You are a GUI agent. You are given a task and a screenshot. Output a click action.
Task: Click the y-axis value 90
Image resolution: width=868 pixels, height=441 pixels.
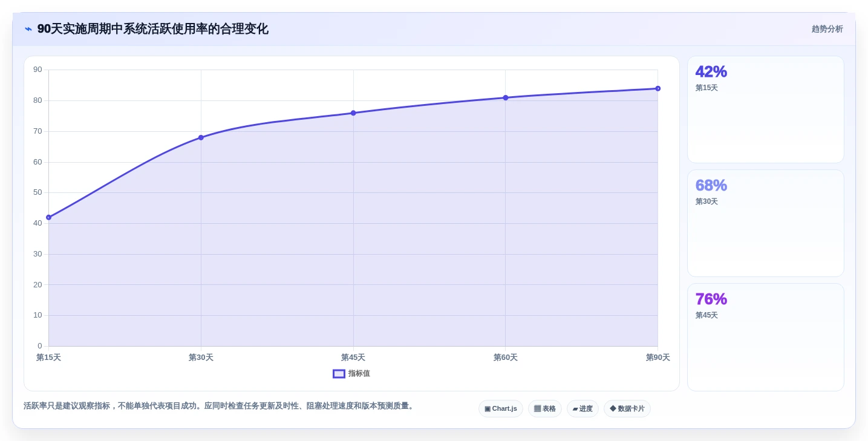[38, 70]
